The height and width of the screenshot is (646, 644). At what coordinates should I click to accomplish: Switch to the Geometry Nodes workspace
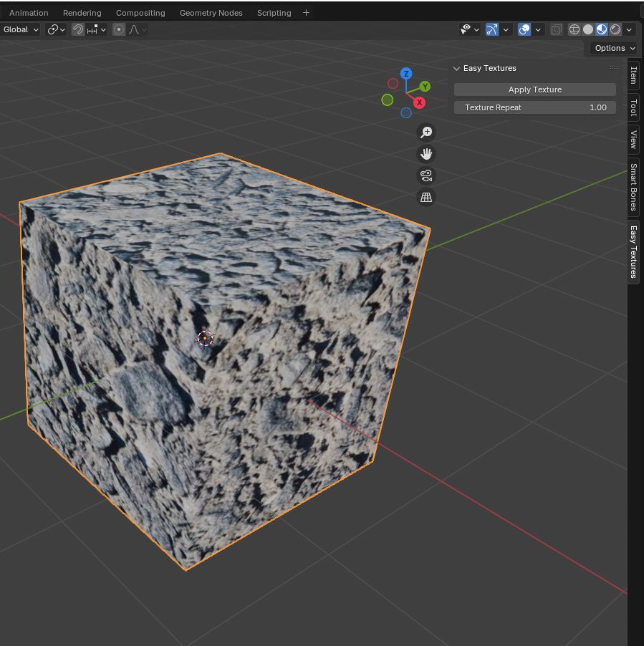tap(211, 12)
